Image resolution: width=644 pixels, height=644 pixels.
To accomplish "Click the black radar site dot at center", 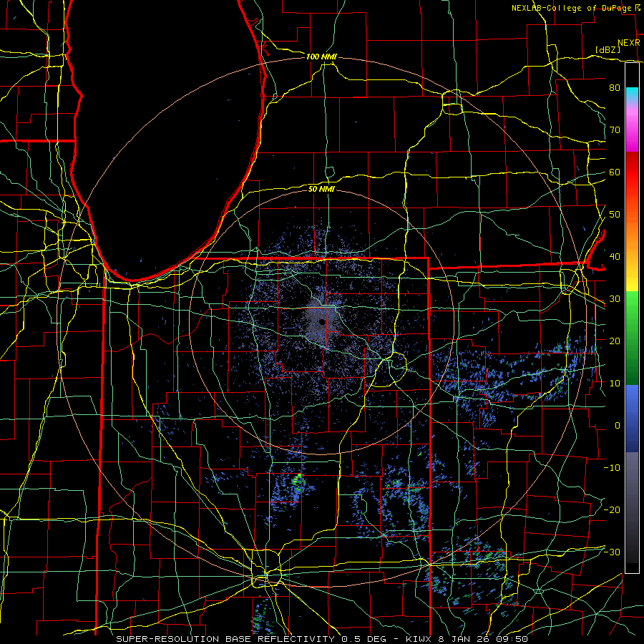I will point(322,323).
